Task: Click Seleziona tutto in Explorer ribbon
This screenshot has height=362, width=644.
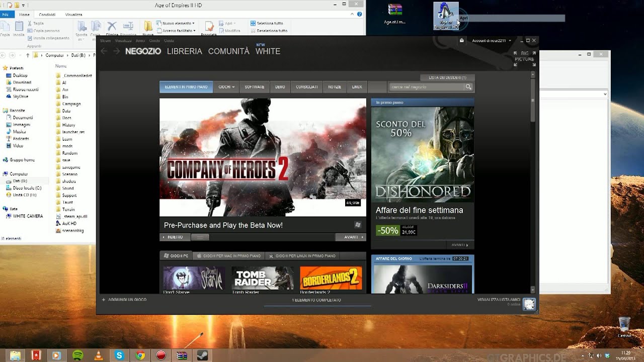Action: pos(267,23)
